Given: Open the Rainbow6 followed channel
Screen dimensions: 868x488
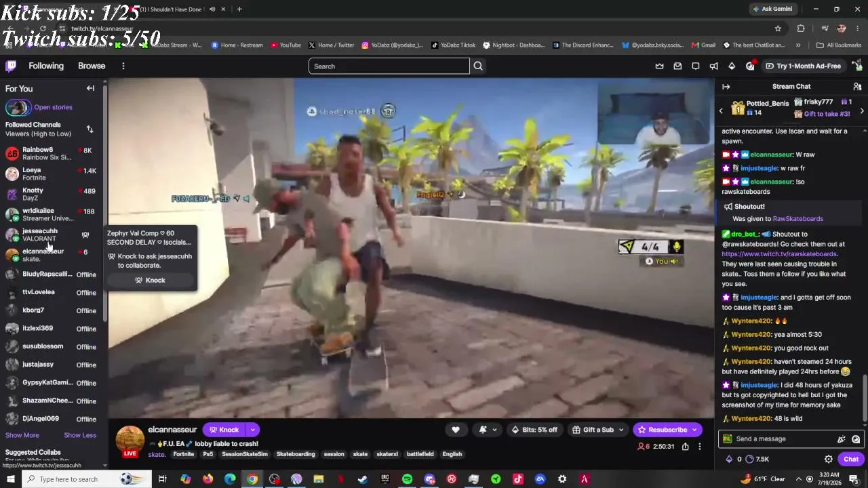Looking at the screenshot, I should [52, 153].
